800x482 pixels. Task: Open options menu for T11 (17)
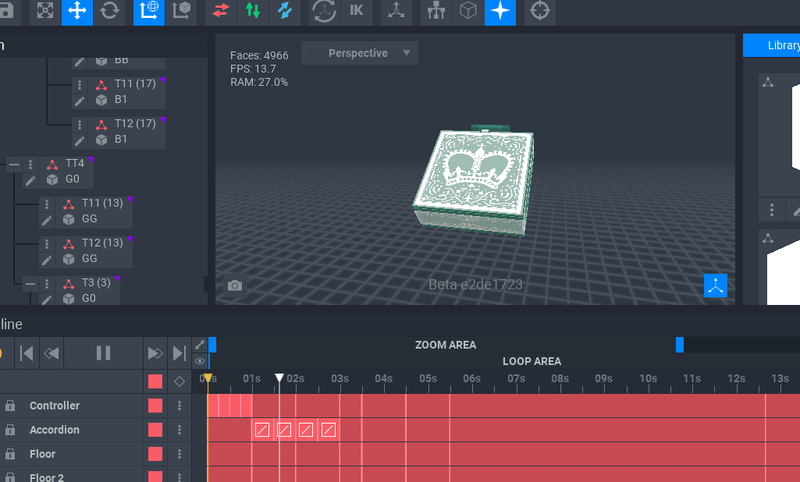tap(79, 85)
